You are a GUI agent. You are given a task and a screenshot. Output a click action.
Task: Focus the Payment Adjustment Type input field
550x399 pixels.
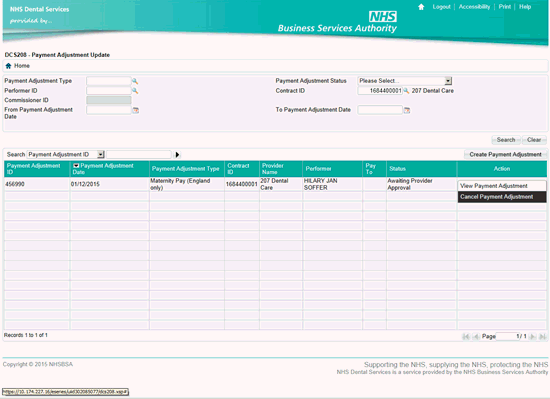pos(109,81)
